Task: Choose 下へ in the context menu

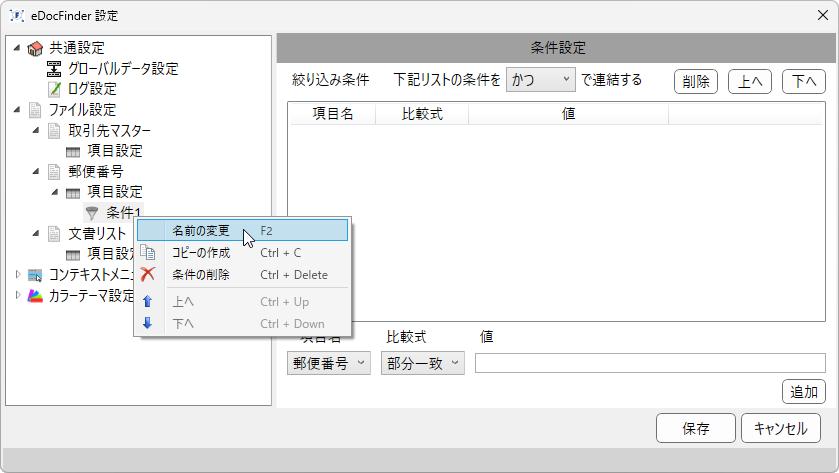Action: point(242,324)
